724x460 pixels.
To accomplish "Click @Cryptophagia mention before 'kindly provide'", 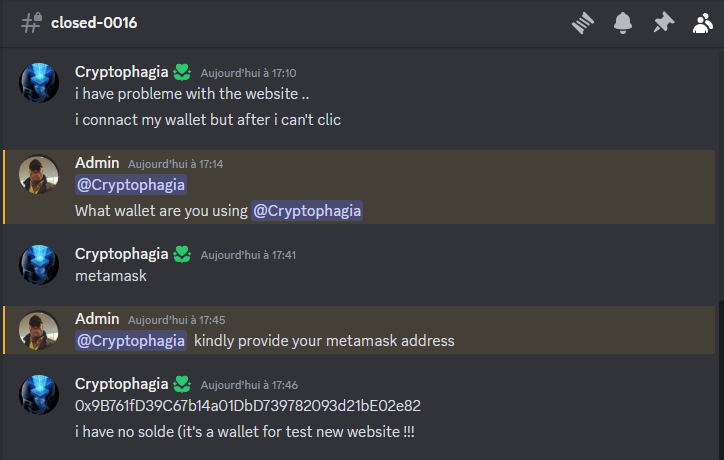I will point(131,341).
